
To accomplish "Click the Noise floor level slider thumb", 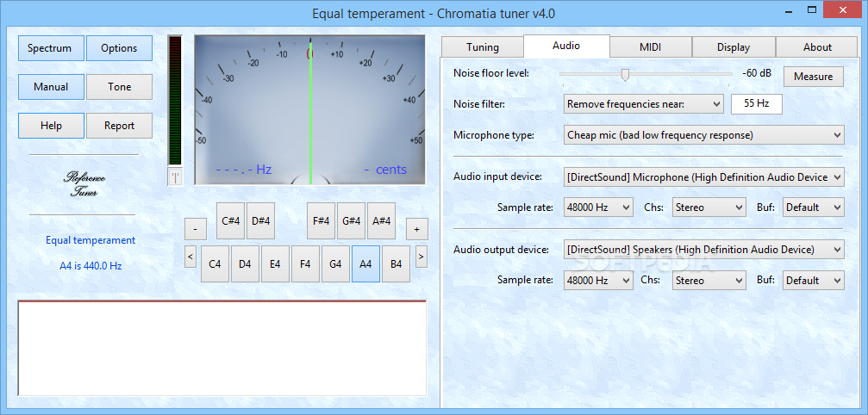I will pos(625,75).
